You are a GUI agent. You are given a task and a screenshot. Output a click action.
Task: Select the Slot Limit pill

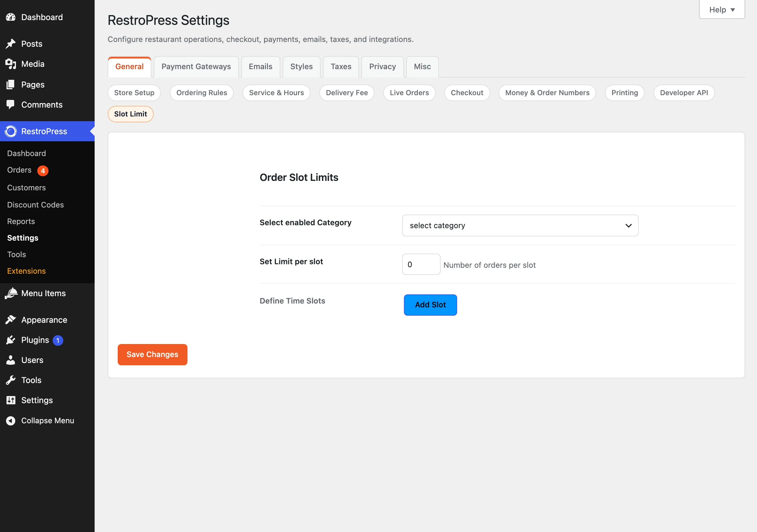click(x=131, y=114)
